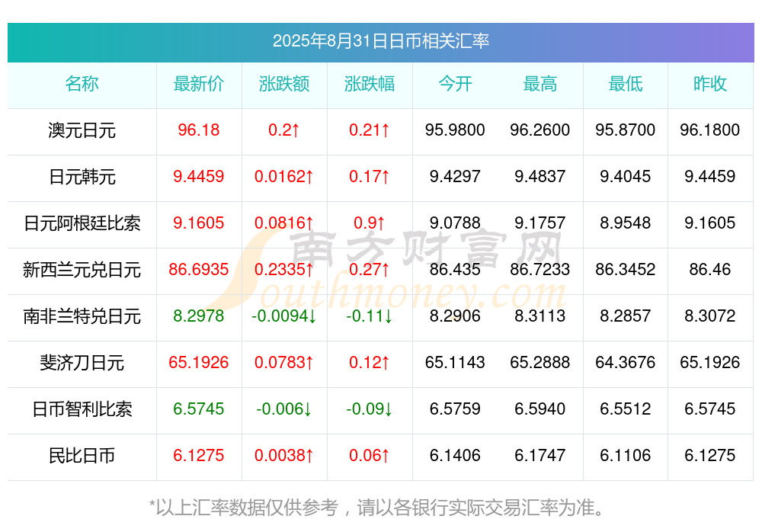
Task: Click the disclaimer footnote about 汇率数据仅供参考
Action: 377,508
